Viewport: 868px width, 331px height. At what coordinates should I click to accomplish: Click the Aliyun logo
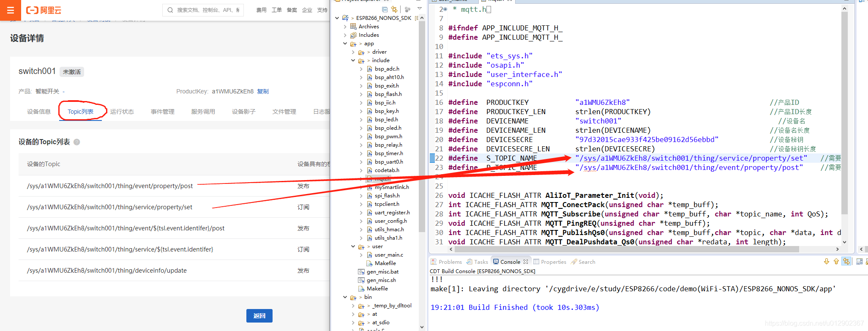[x=44, y=10]
